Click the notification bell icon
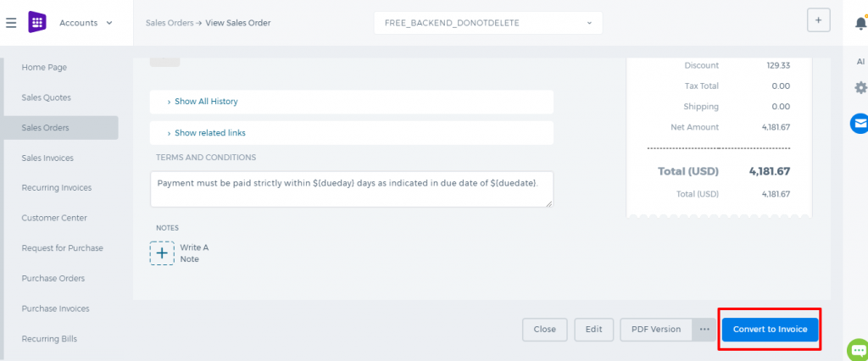 click(861, 23)
